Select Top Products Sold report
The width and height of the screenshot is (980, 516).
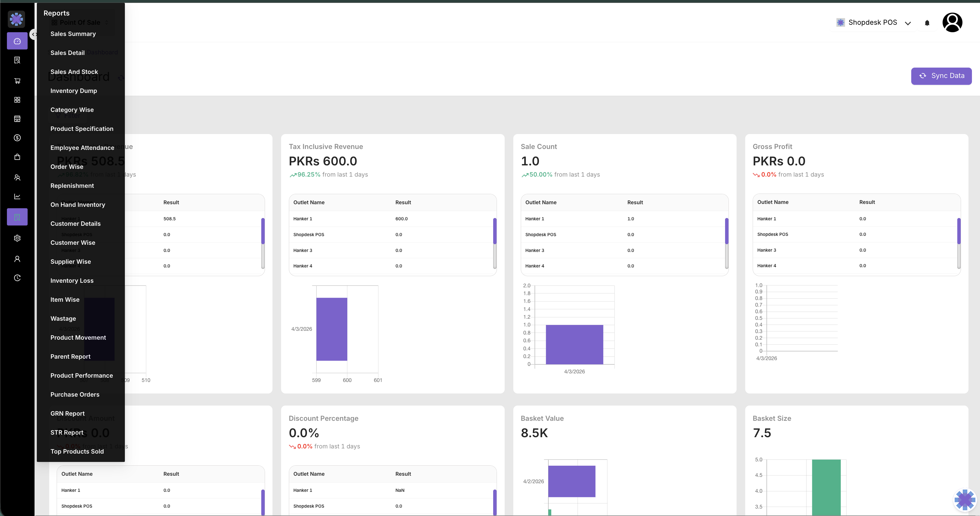[77, 451]
